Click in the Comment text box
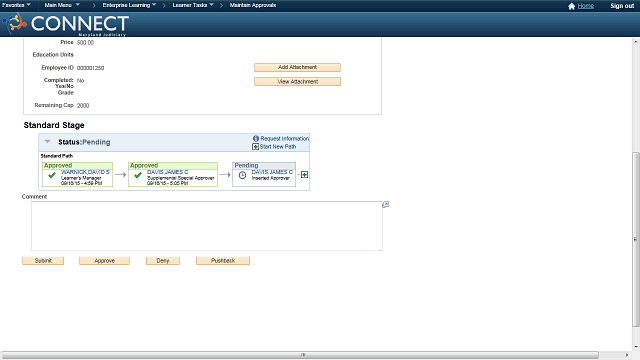 (x=207, y=226)
